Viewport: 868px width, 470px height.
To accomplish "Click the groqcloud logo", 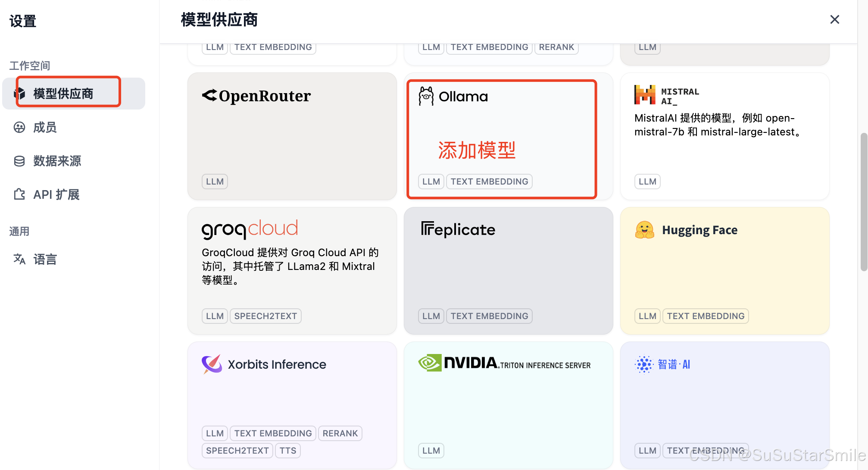I will coord(250,229).
